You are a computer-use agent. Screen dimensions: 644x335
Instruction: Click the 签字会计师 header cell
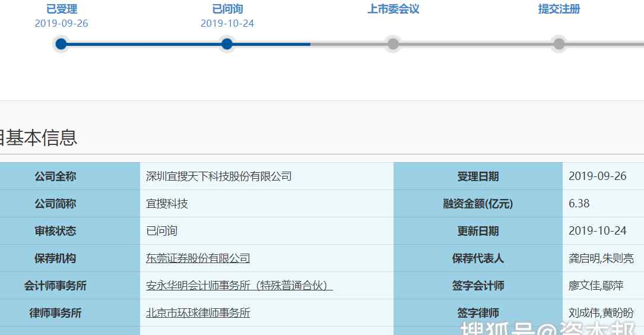point(478,285)
